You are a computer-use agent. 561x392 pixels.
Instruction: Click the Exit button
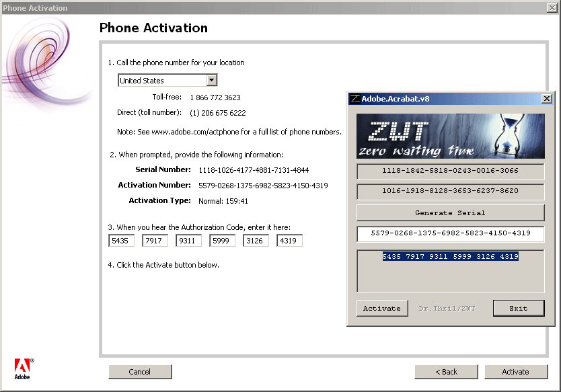(x=519, y=309)
